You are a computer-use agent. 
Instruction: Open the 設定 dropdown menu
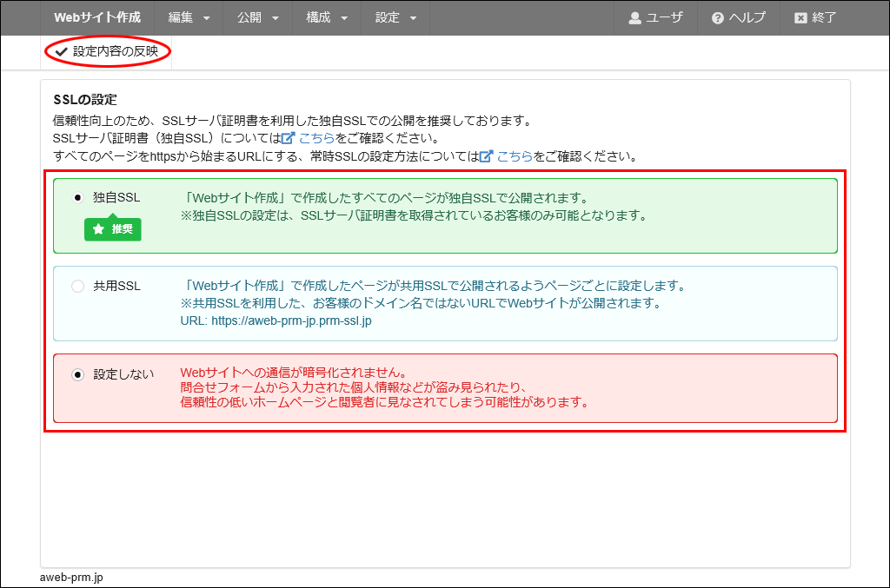[396, 18]
